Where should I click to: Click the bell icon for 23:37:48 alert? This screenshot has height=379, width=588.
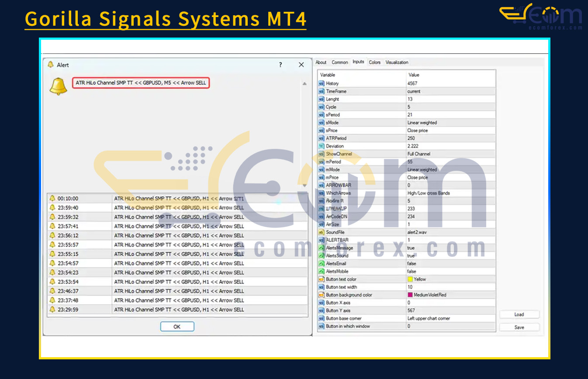click(x=52, y=300)
